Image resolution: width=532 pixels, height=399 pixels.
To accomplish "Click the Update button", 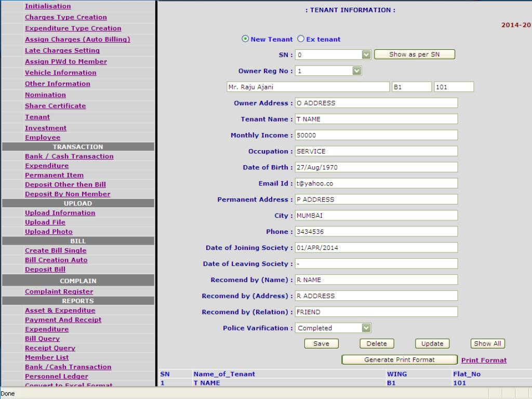I will pyautogui.click(x=432, y=344).
